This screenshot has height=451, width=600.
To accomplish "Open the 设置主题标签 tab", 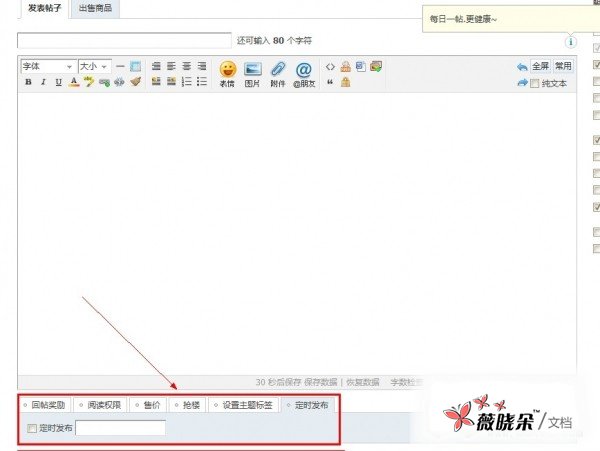I will [243, 405].
